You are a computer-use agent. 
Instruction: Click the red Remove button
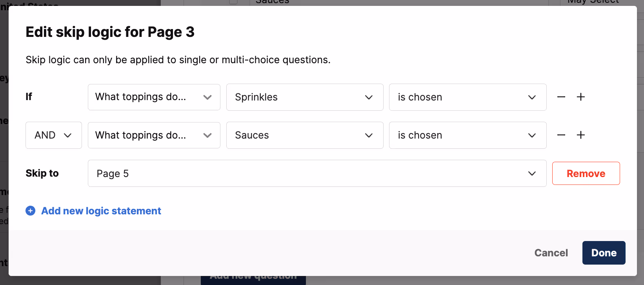point(586,173)
